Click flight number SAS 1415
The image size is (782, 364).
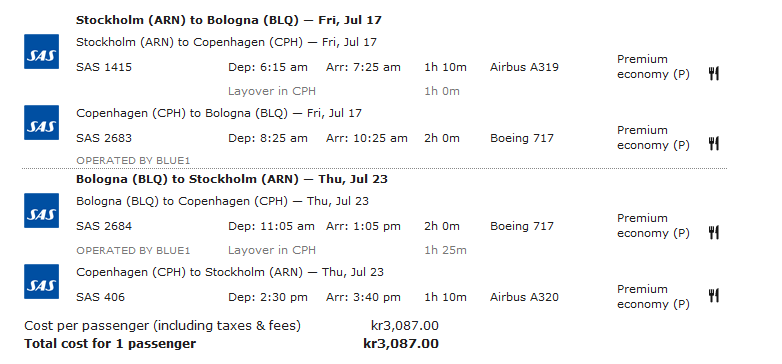click(104, 67)
